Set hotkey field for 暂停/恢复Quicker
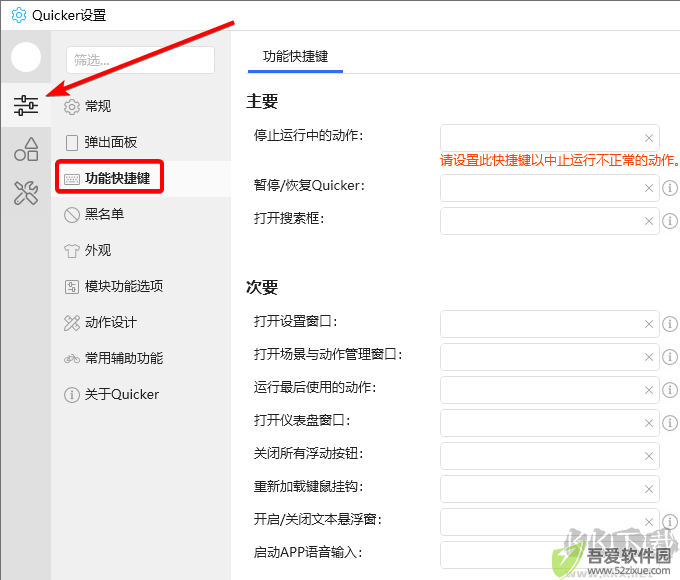The image size is (680, 580). [550, 188]
